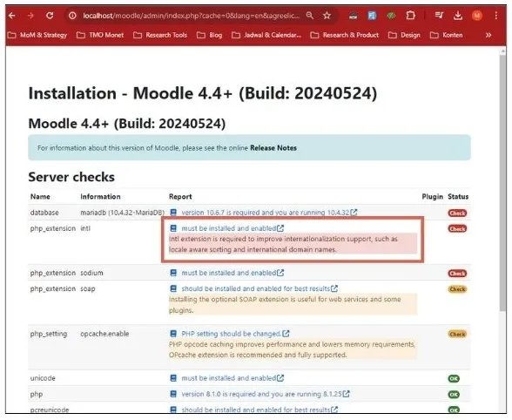Click the 'opcache.enable' information cell
This screenshot has height=420, width=512.
(x=104, y=334)
